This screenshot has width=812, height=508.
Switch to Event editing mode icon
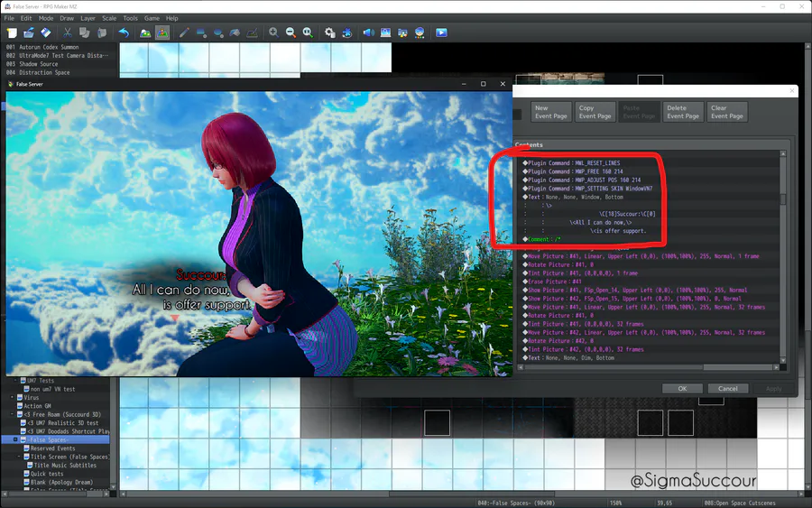162,32
